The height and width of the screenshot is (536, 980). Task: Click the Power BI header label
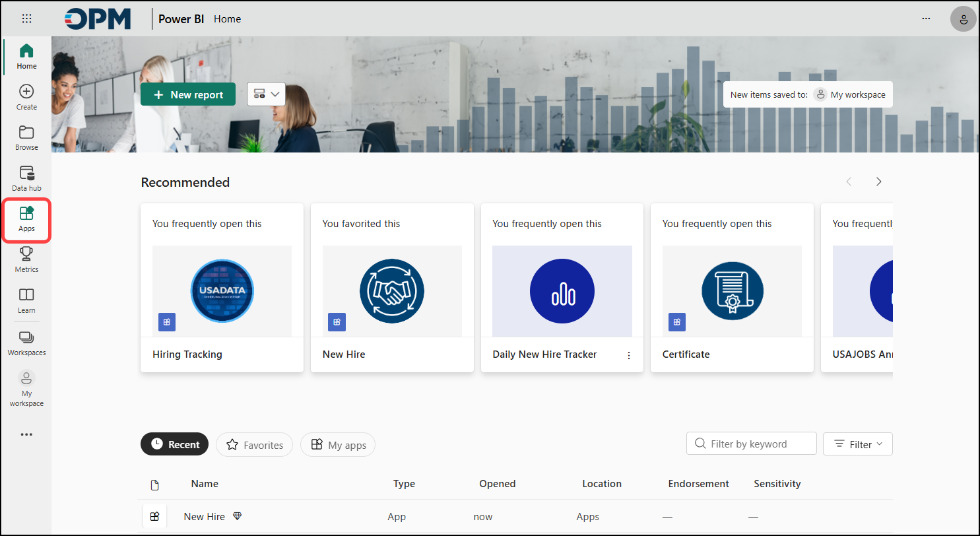[x=181, y=18]
